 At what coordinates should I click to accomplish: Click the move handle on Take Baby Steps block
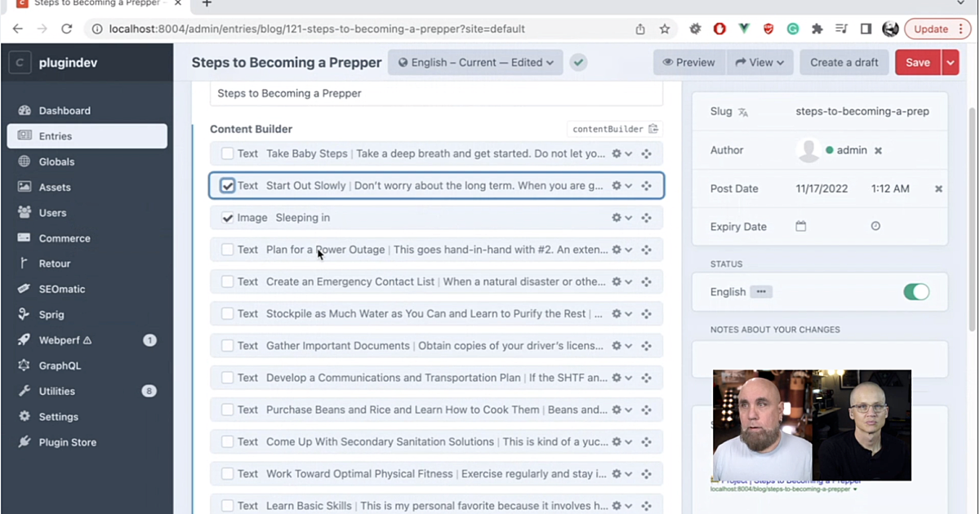click(x=646, y=153)
